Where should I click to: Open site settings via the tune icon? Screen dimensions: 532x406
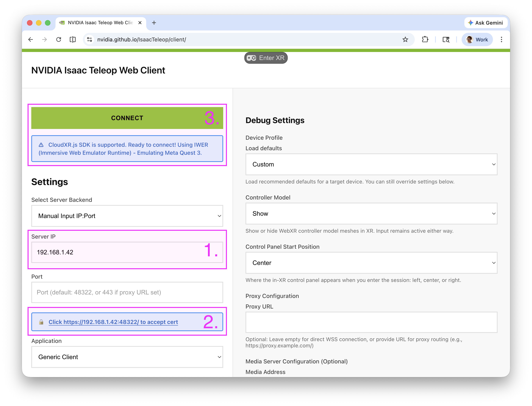[90, 39]
